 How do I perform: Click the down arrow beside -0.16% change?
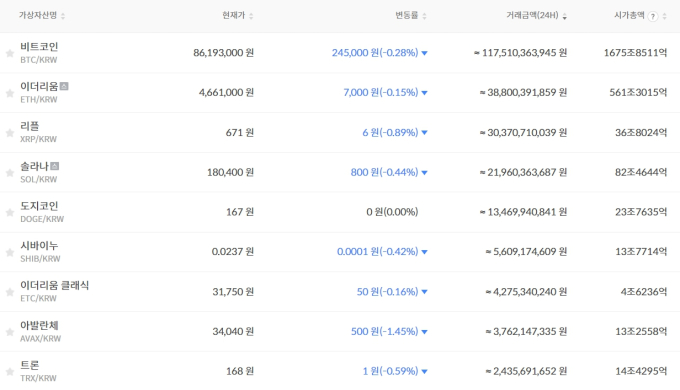click(425, 292)
